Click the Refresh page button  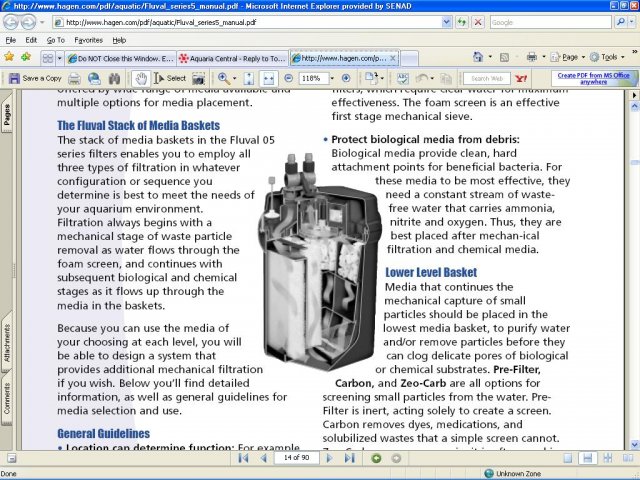tap(462, 22)
